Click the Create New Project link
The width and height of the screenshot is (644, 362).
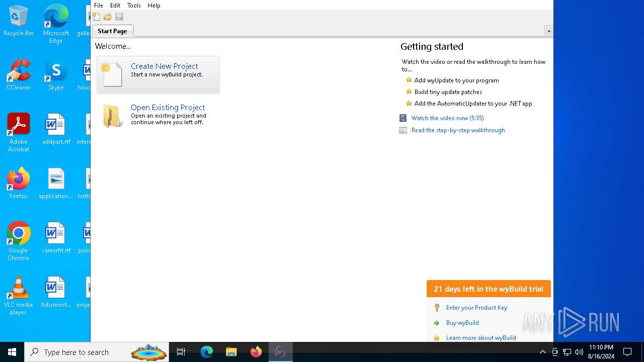pyautogui.click(x=165, y=66)
